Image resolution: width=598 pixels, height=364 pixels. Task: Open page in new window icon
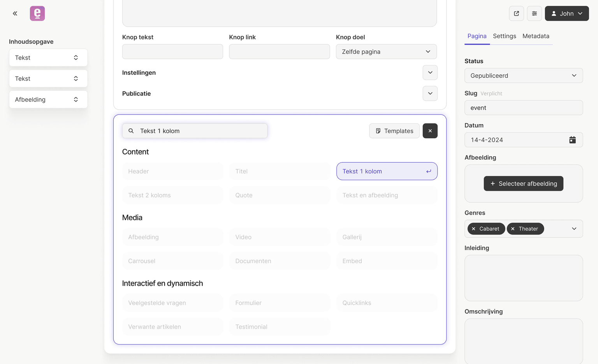[516, 14]
